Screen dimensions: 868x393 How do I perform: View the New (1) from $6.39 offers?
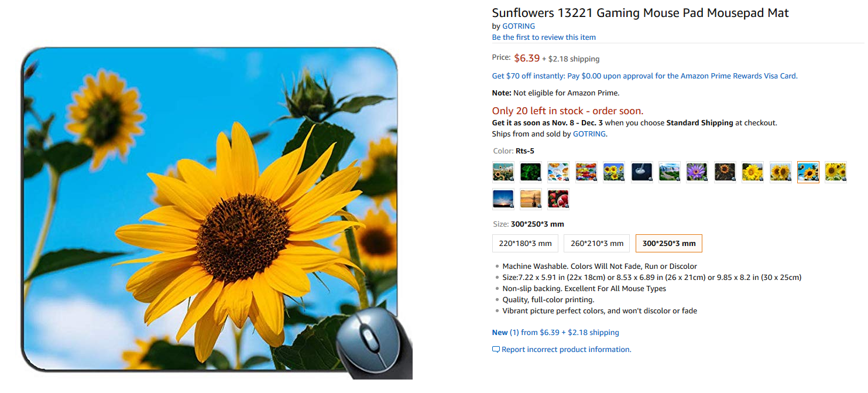[555, 333]
